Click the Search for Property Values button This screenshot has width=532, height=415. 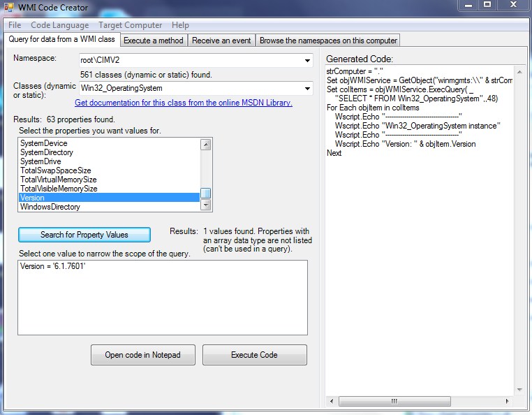click(x=84, y=235)
